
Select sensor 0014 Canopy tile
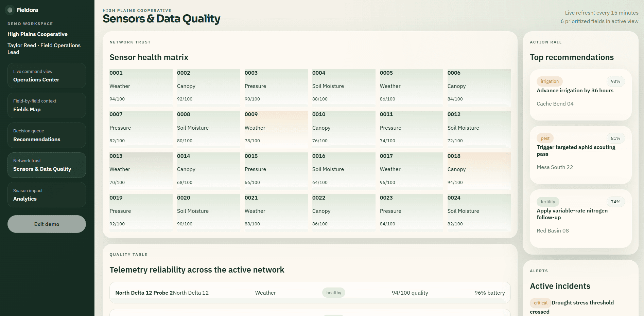(209, 171)
